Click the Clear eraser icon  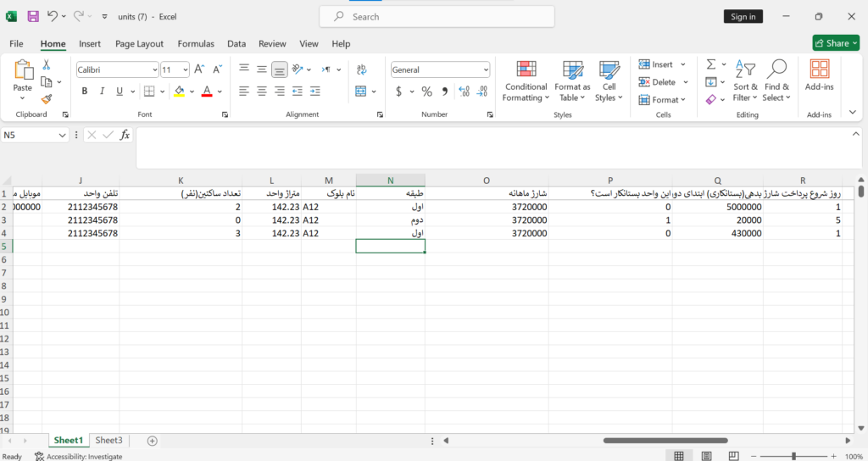point(711,99)
